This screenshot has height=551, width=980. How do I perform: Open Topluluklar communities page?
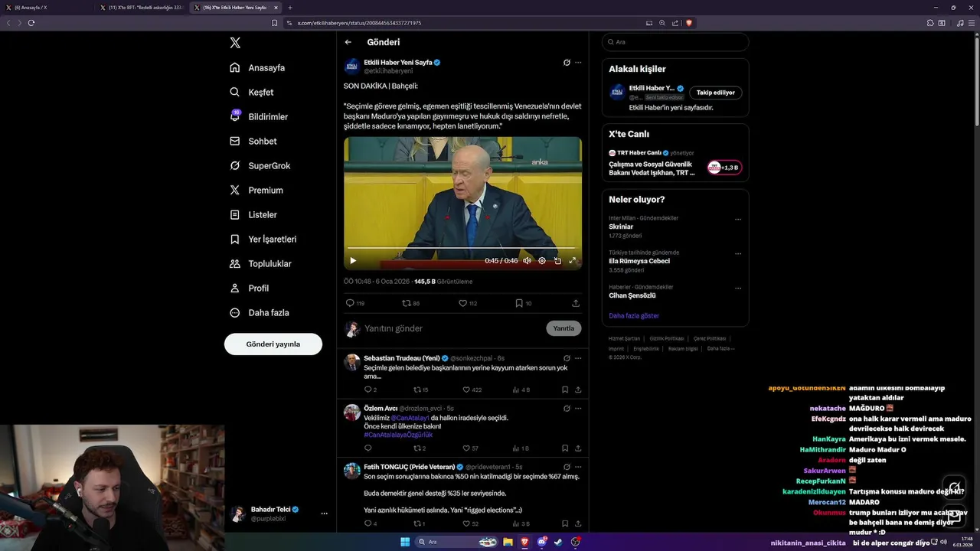(260, 263)
